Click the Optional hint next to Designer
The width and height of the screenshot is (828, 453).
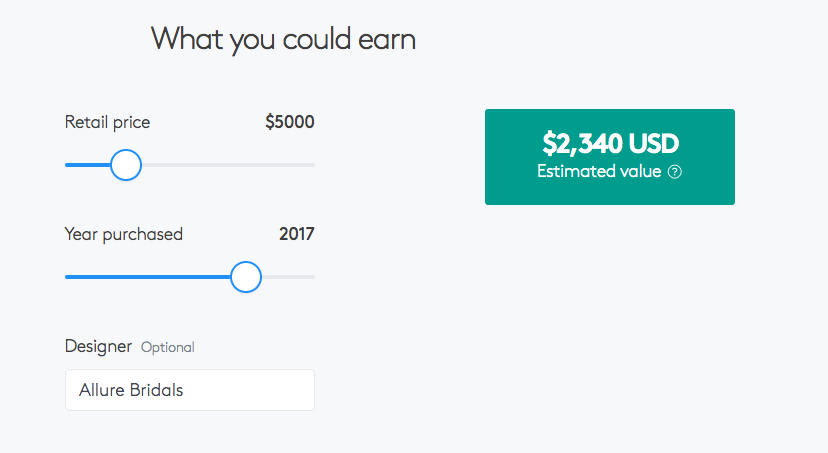tap(167, 347)
